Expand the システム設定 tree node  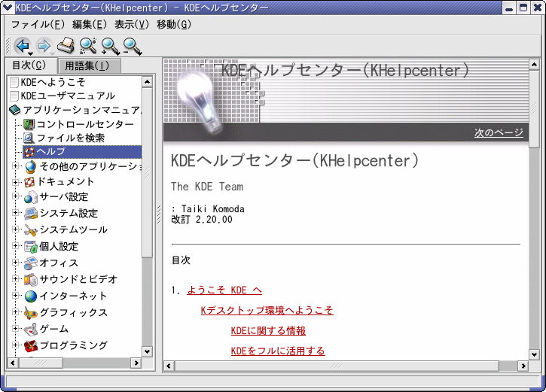tap(15, 212)
